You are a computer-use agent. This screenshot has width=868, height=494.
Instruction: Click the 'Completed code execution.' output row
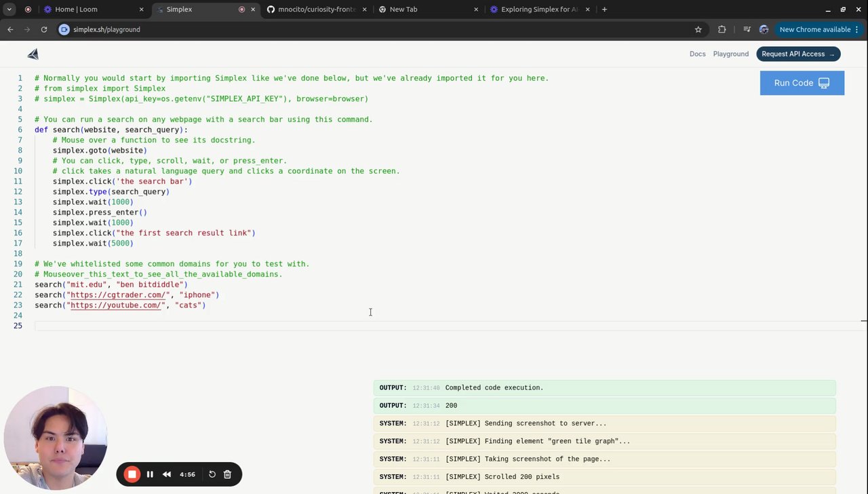pos(604,388)
